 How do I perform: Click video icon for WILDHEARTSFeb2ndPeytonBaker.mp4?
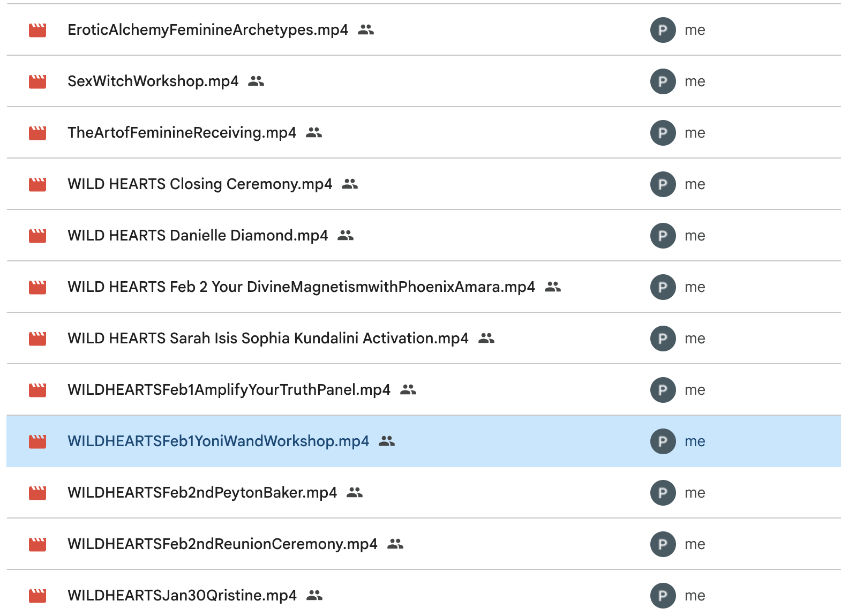[37, 493]
